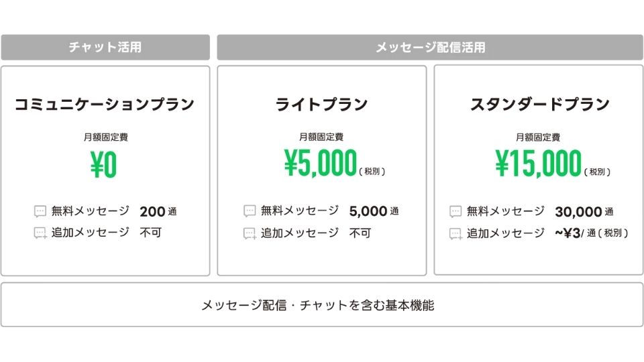Click free message icon in コミュニケーションプラン
Image resolution: width=644 pixels, height=362 pixels.
tap(40, 211)
